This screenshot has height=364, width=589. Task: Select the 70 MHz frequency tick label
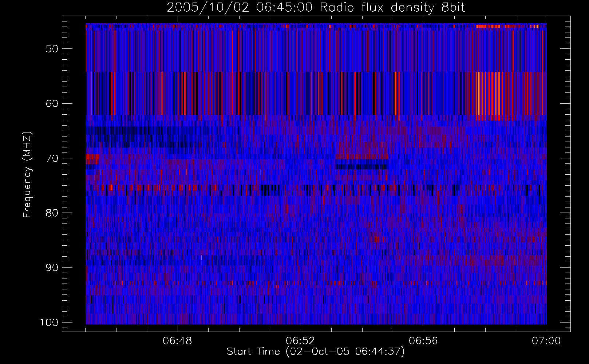click(52, 158)
